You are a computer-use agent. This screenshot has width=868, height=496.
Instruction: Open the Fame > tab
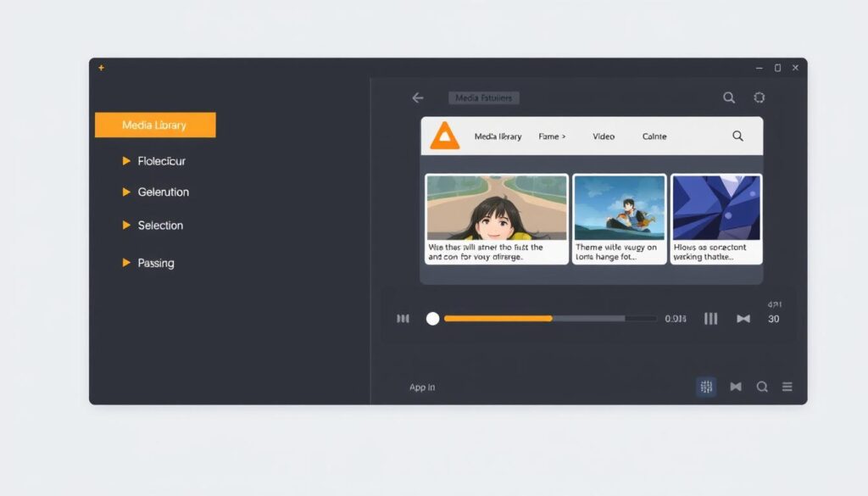(x=552, y=137)
